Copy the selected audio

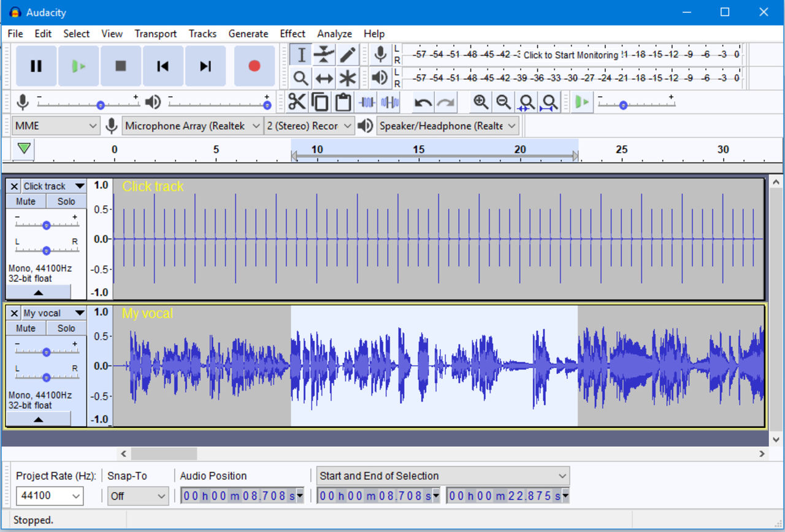320,102
